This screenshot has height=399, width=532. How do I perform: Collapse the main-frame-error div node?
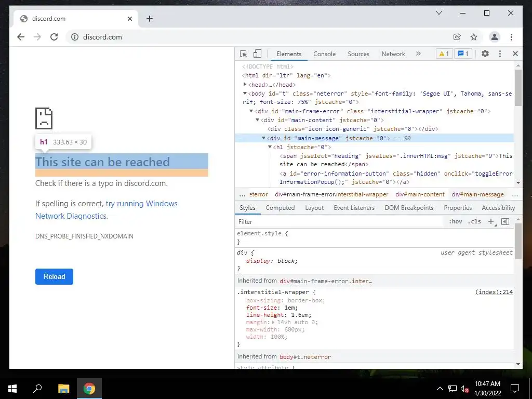[251, 111]
